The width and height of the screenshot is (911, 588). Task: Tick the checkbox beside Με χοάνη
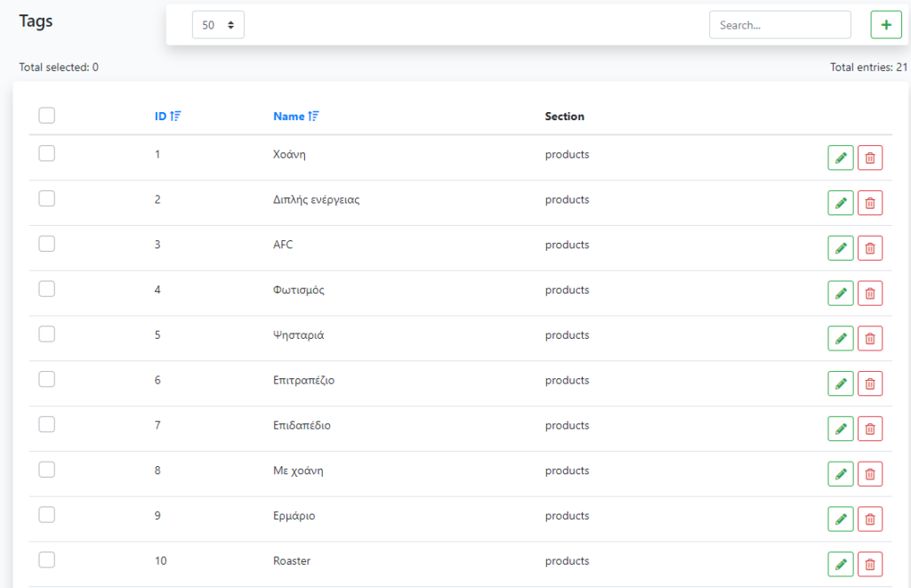(x=47, y=470)
